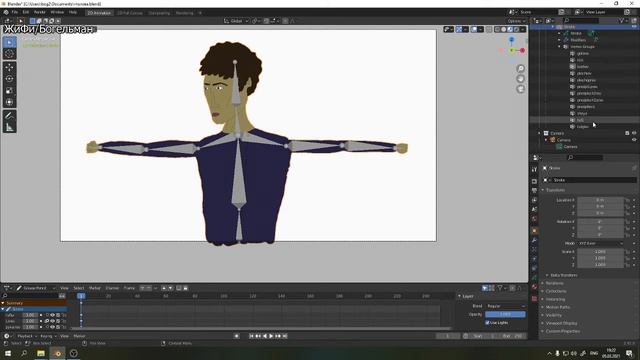Hide the Camera object with its eye icon
Screen dimensions: 640x360
point(634,140)
